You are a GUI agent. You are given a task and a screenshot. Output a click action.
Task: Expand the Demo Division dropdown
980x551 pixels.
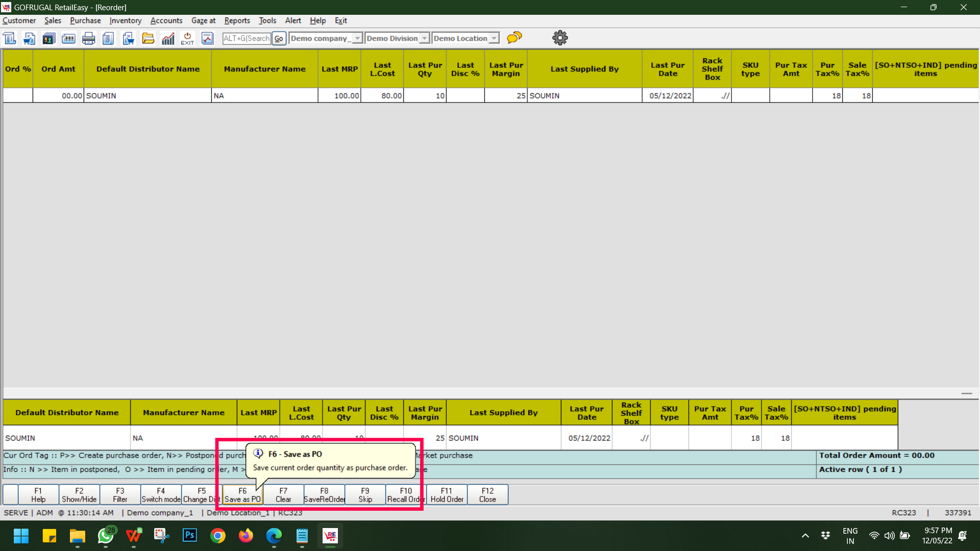pyautogui.click(x=424, y=38)
